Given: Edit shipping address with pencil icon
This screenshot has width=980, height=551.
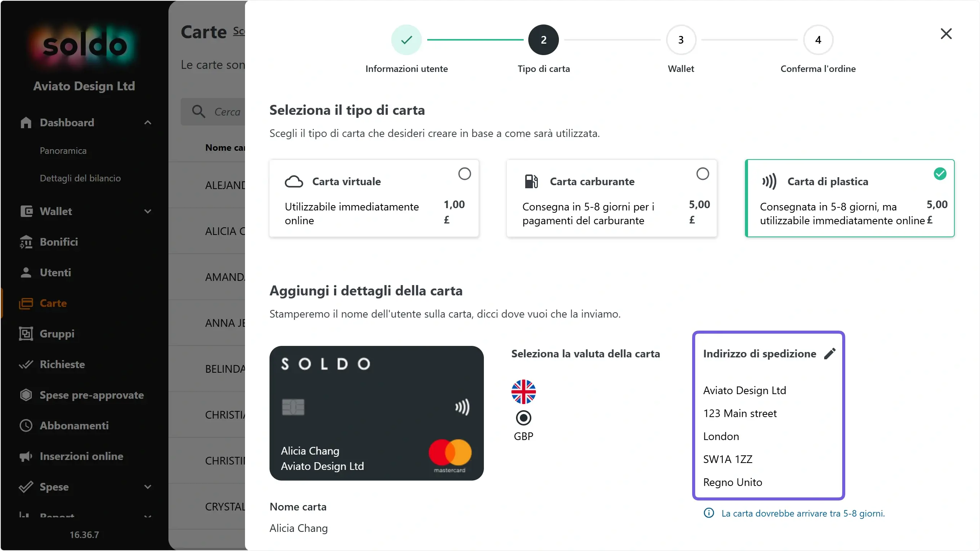Looking at the screenshot, I should pyautogui.click(x=830, y=354).
